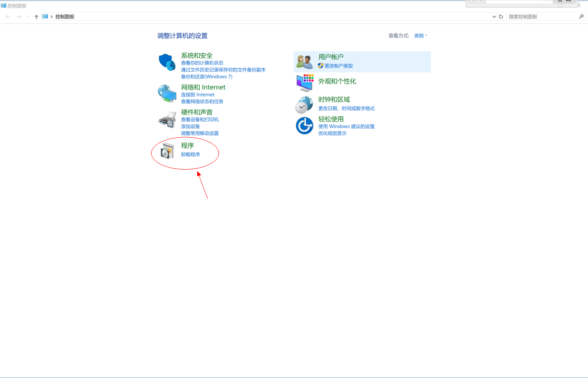Click 备份和还原(Windows 7) link

[207, 77]
